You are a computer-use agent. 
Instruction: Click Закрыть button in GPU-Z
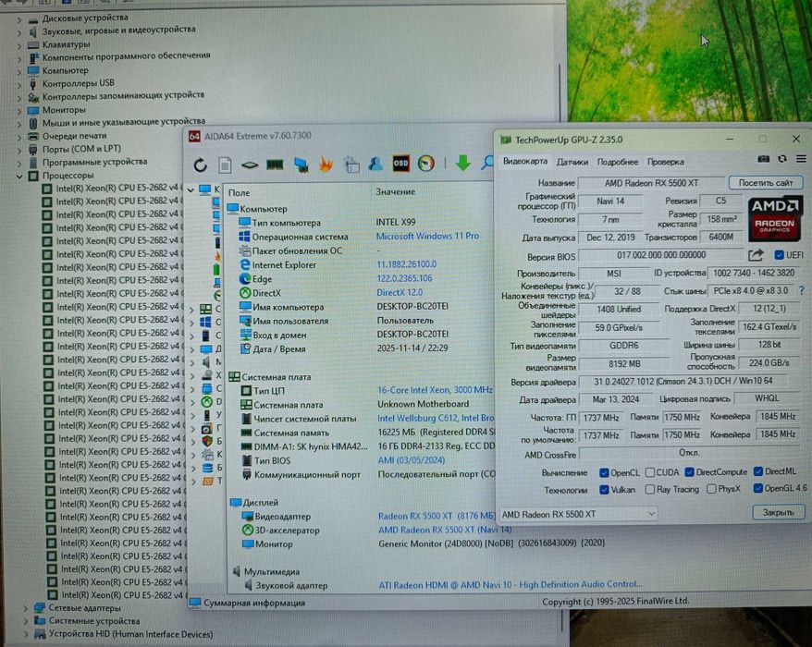point(779,512)
